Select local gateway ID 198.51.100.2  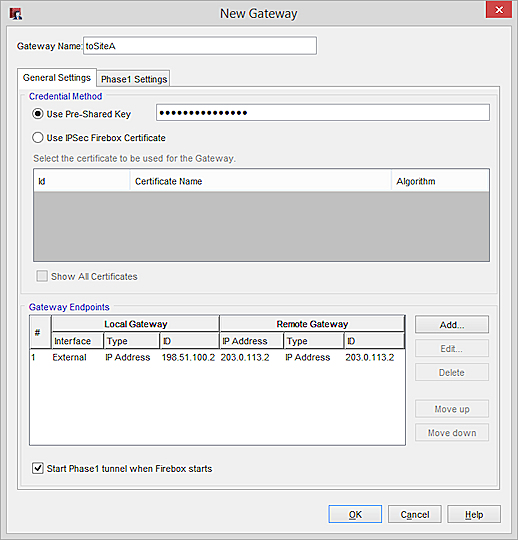188,357
